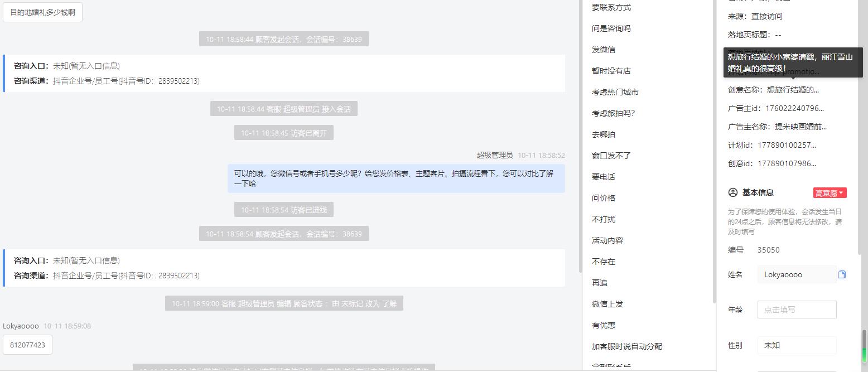Use the 不打扰 quick reply
The image size is (868, 372).
tap(604, 219)
